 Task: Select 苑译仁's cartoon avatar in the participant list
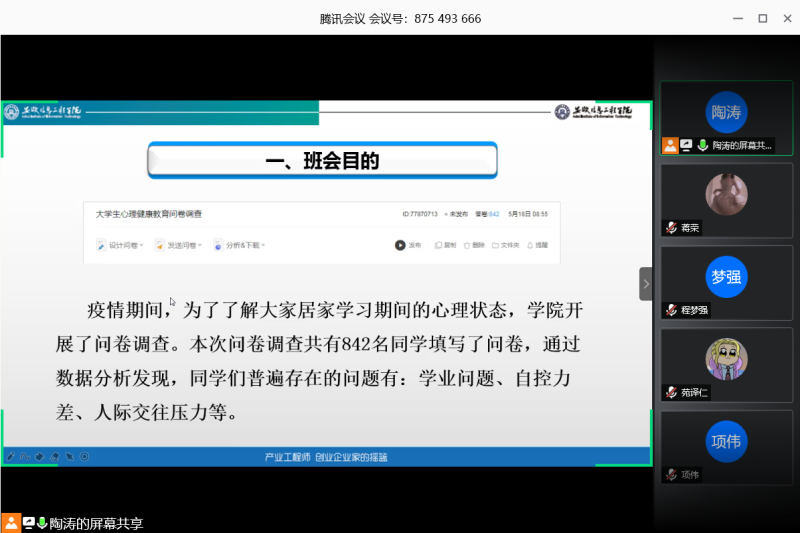[x=727, y=359]
